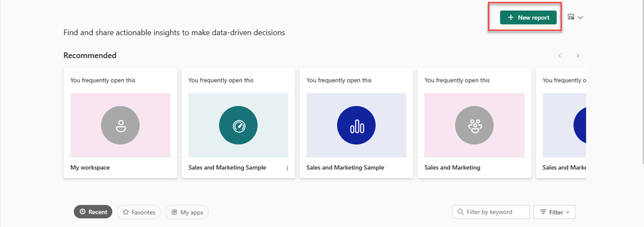Open My workspace person icon card
The width and height of the screenshot is (644, 227).
(x=120, y=126)
